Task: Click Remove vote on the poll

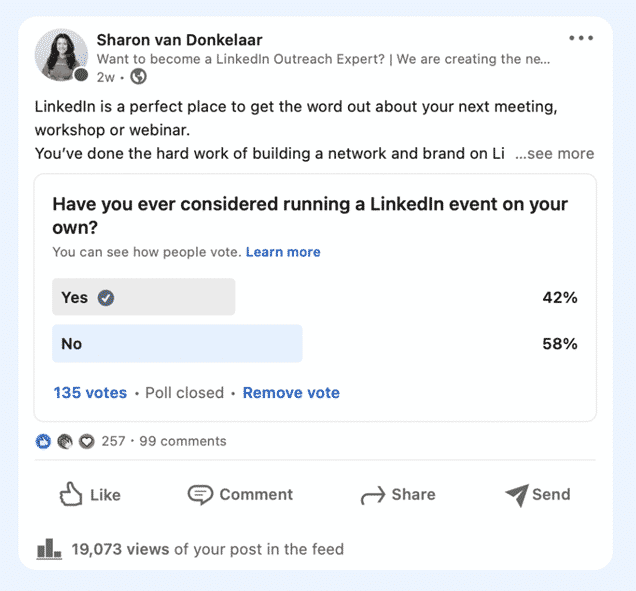Action: (291, 393)
